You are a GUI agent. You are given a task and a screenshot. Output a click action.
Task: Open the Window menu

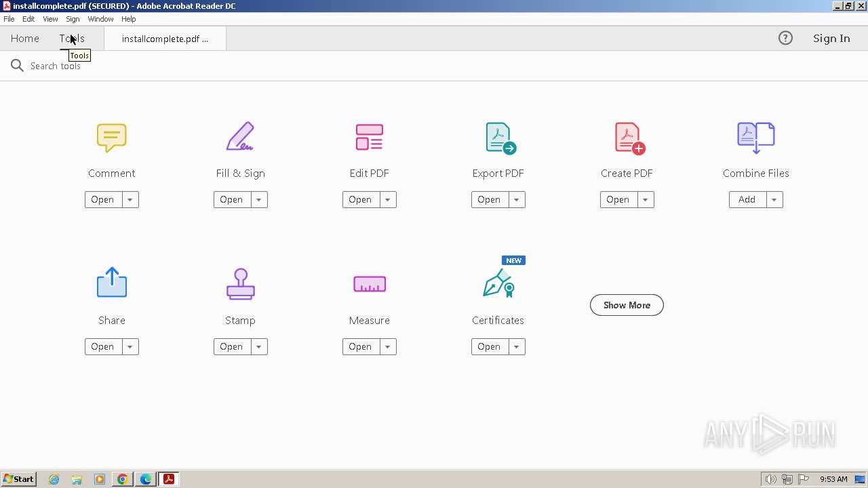tap(100, 19)
